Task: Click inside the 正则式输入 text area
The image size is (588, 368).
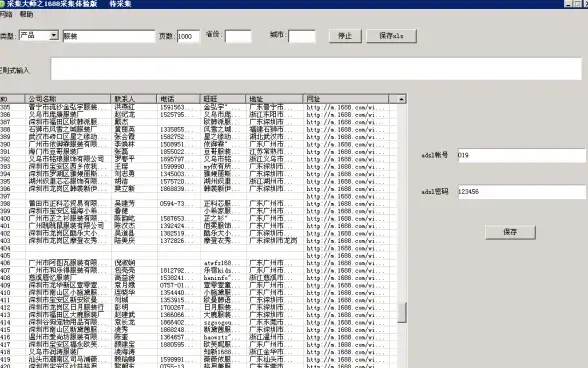Action: pos(316,69)
